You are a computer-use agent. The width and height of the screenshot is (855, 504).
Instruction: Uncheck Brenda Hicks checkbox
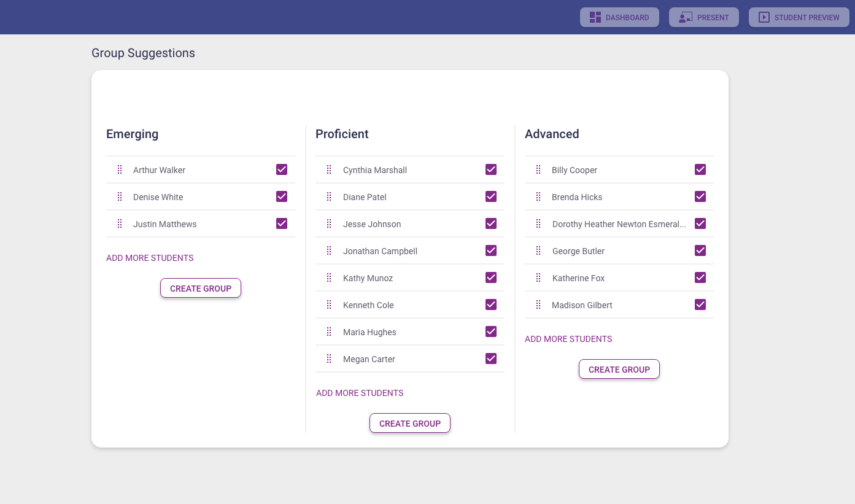700,196
